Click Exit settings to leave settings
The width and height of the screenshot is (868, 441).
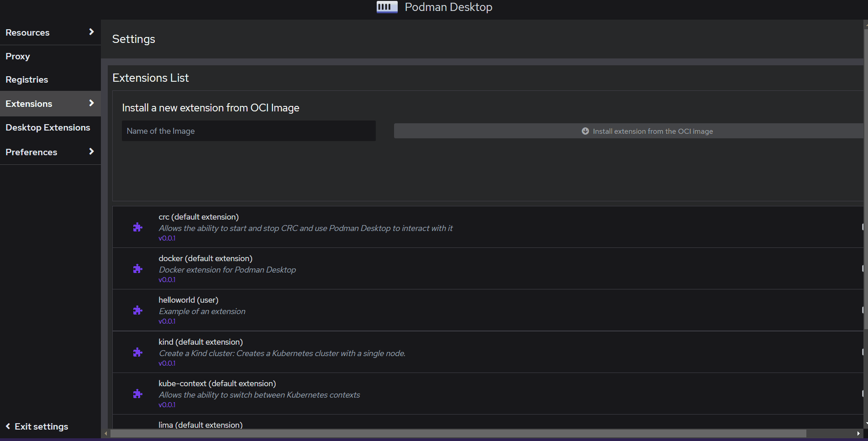41,426
